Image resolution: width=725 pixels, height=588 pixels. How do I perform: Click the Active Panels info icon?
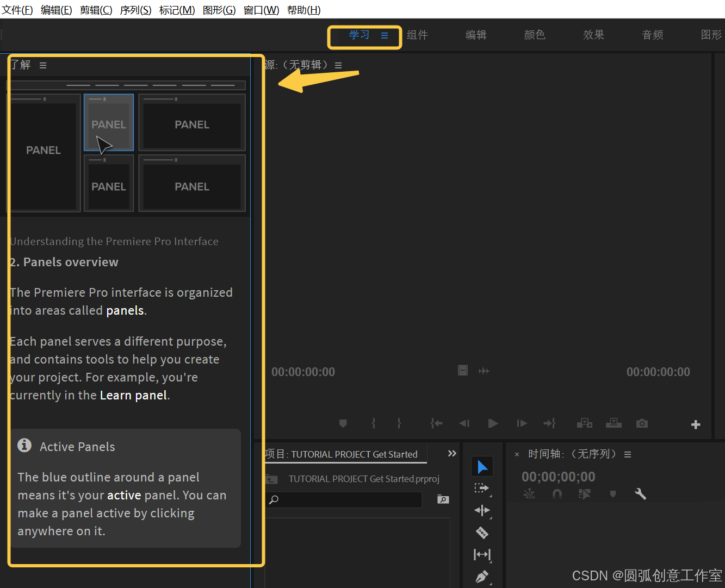[24, 445]
